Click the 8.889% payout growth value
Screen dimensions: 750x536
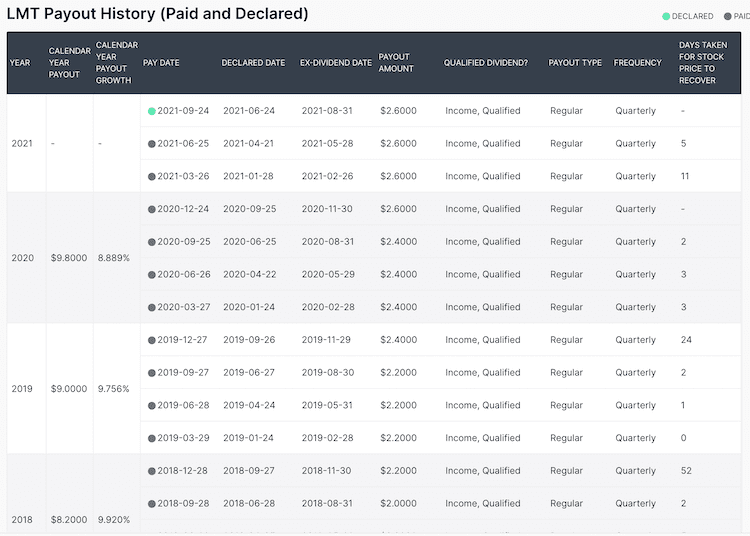coord(114,258)
